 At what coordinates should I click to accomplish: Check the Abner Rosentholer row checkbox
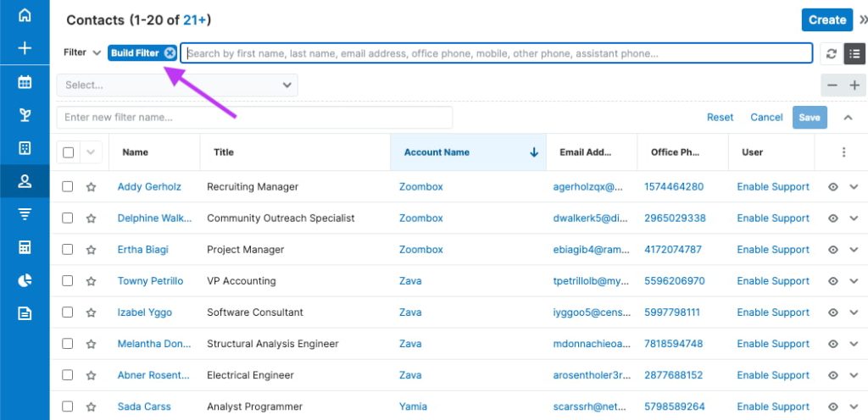(68, 375)
